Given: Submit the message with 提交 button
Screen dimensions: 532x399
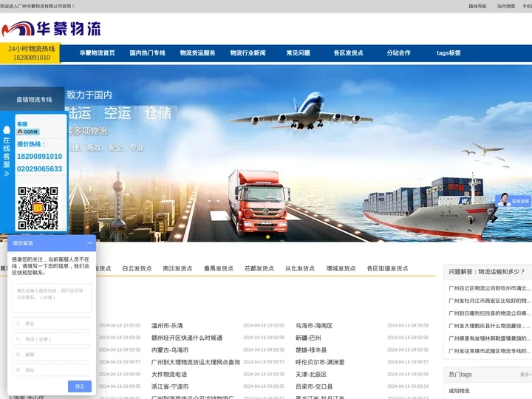Looking at the screenshot, I should pyautogui.click(x=80, y=386).
